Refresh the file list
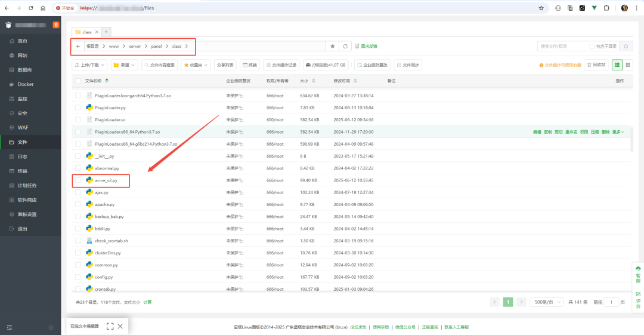The width and height of the screenshot is (644, 335). pos(345,46)
